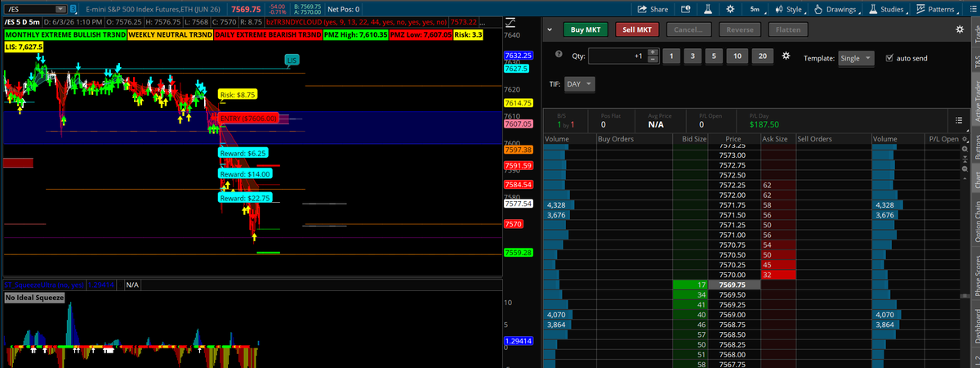Click the quantity help question icon
The height and width of the screenshot is (368, 980).
(x=559, y=55)
